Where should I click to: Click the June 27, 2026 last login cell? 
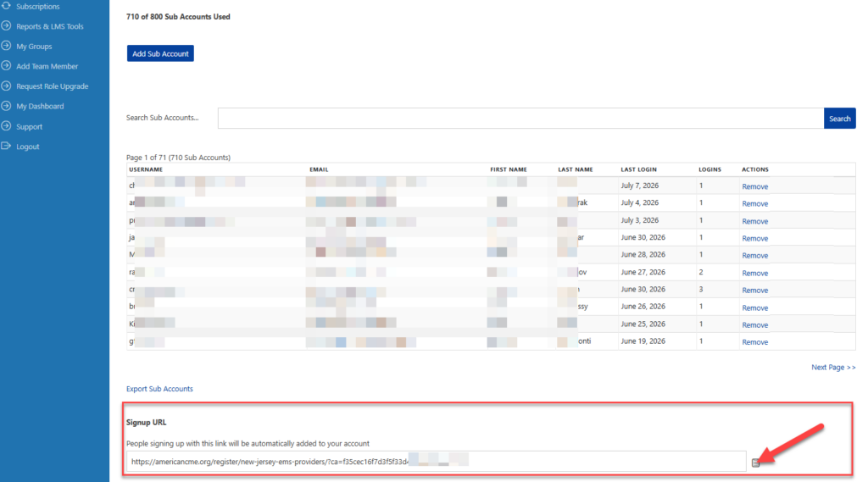coord(643,272)
